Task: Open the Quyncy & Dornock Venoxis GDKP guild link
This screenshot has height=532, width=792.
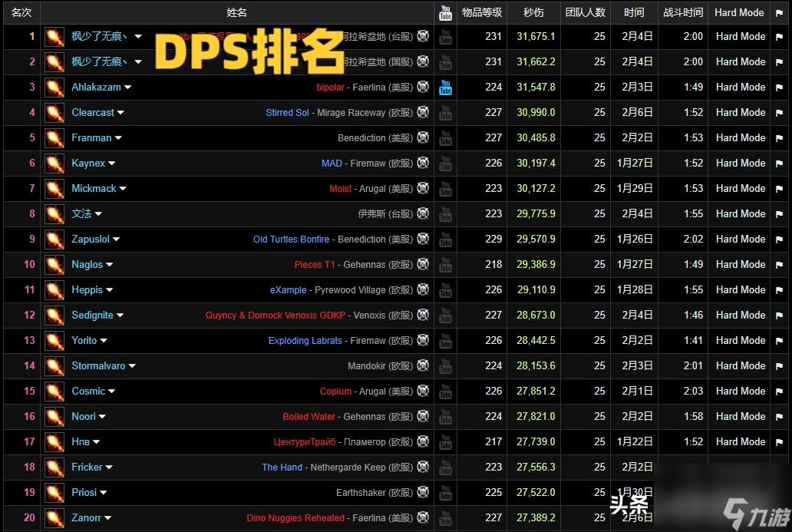Action: (276, 316)
